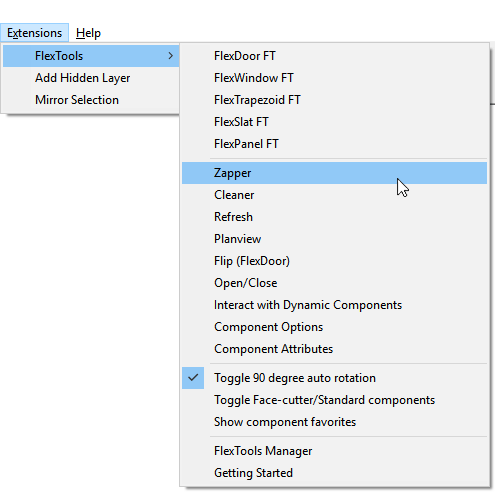
Task: Expand the FlexTools submenu arrow
Action: (x=171, y=56)
